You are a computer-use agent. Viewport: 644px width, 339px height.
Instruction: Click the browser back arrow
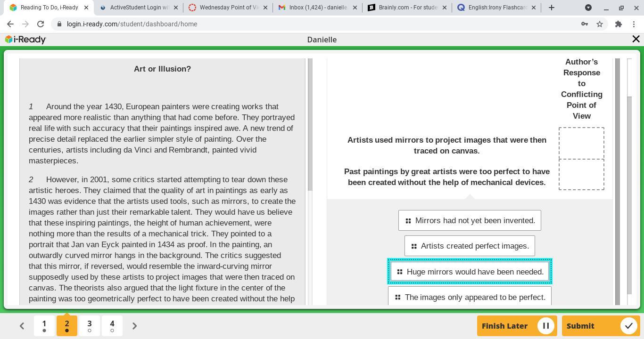[x=10, y=24]
